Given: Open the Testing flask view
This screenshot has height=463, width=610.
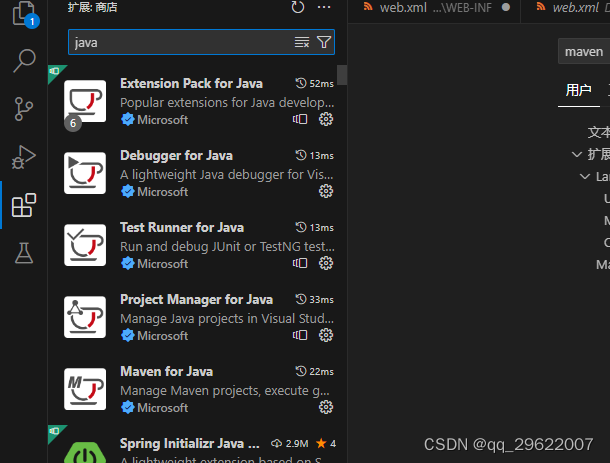Looking at the screenshot, I should pos(24,253).
